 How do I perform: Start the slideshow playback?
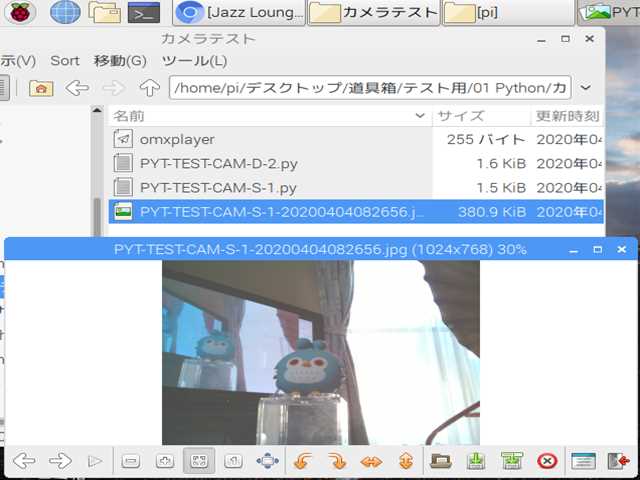[x=95, y=461]
